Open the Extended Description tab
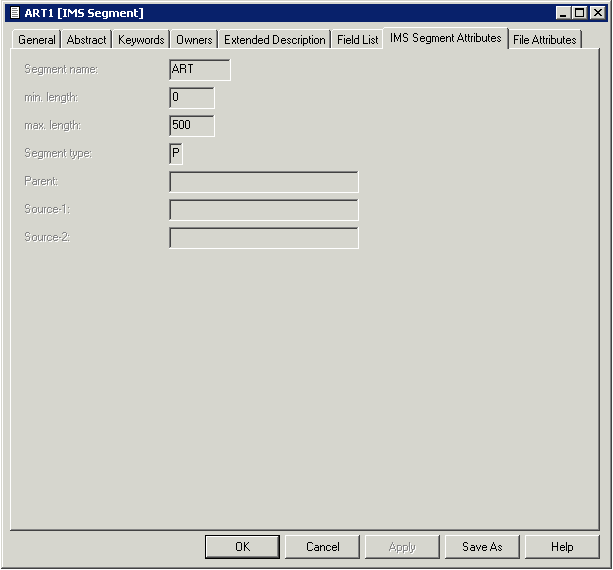Screen dimensions: 613x570 (275, 40)
